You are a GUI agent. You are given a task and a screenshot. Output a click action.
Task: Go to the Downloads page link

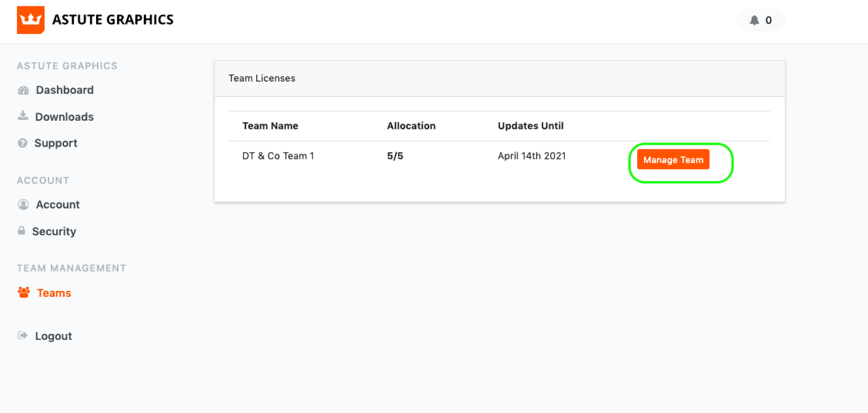[x=64, y=117]
